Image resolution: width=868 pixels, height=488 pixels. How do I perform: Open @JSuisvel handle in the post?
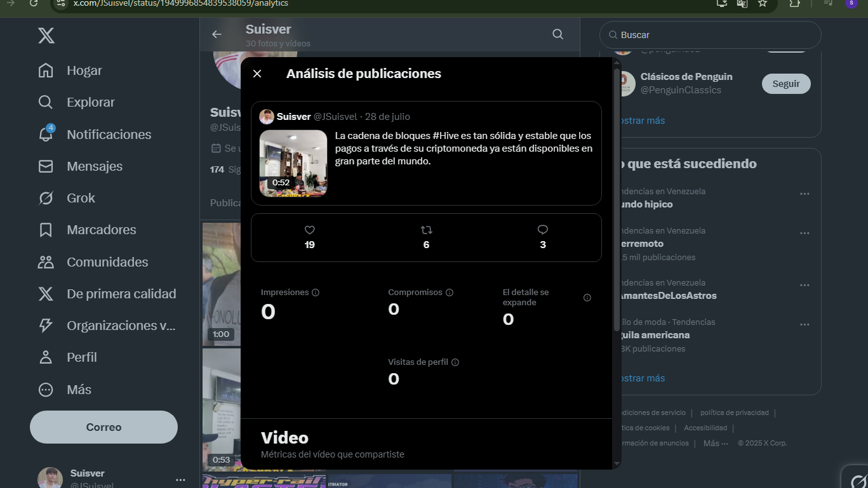(x=335, y=117)
